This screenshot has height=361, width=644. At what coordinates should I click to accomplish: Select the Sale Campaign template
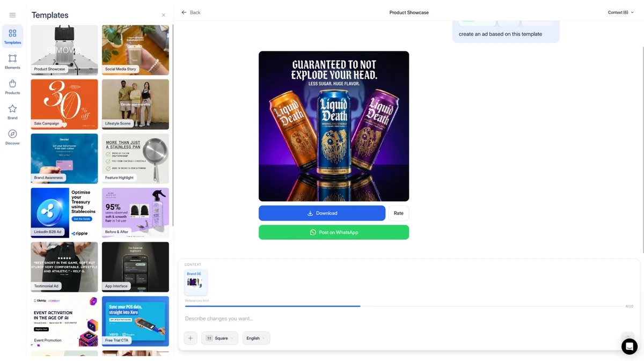coord(64,104)
